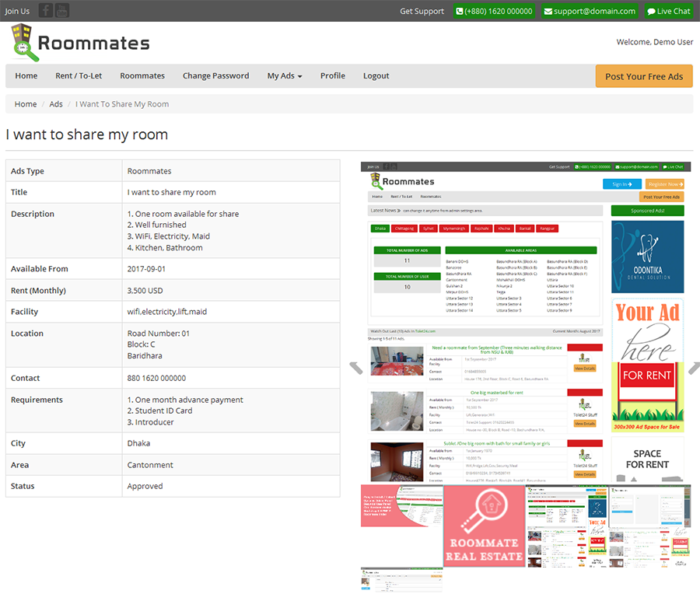The image size is (700, 608).
Task: Click the phone icon for (+880) 1620 000000
Action: (460, 10)
